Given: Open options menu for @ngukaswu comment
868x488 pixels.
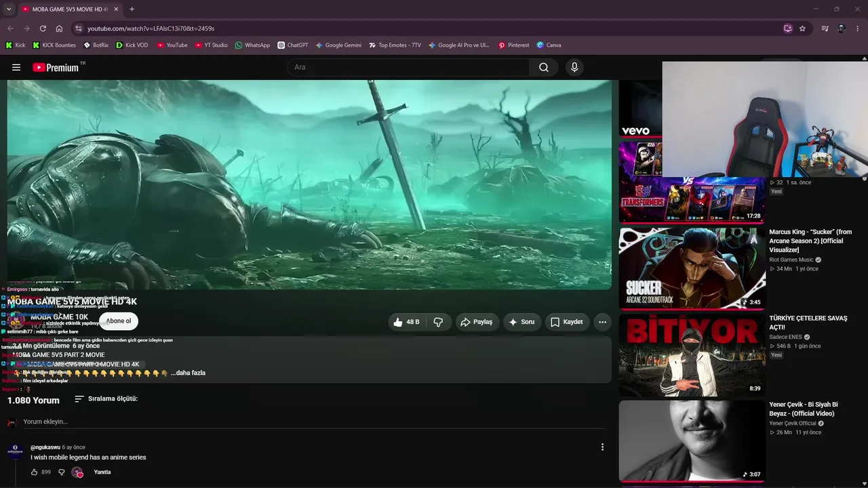Looking at the screenshot, I should tap(602, 447).
